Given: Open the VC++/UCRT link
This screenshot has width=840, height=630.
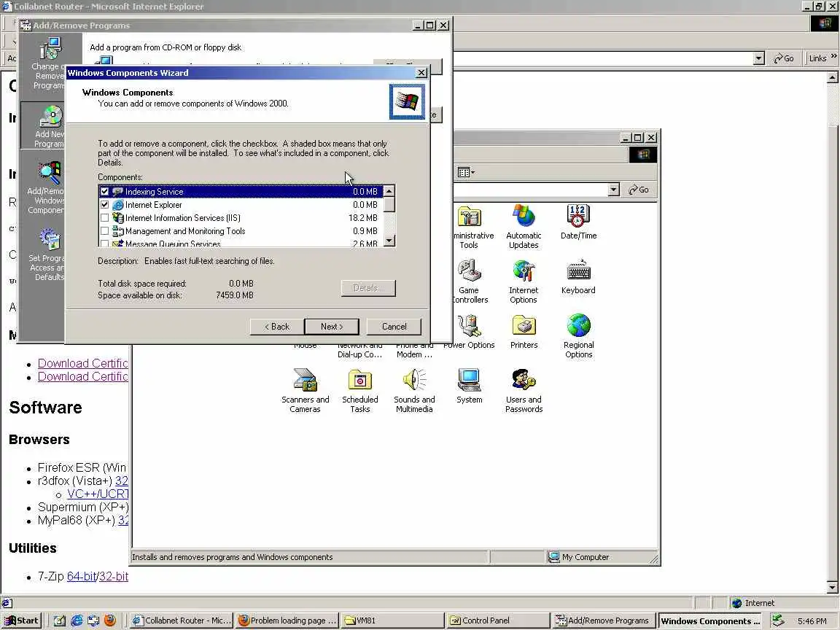Looking at the screenshot, I should tap(98, 494).
